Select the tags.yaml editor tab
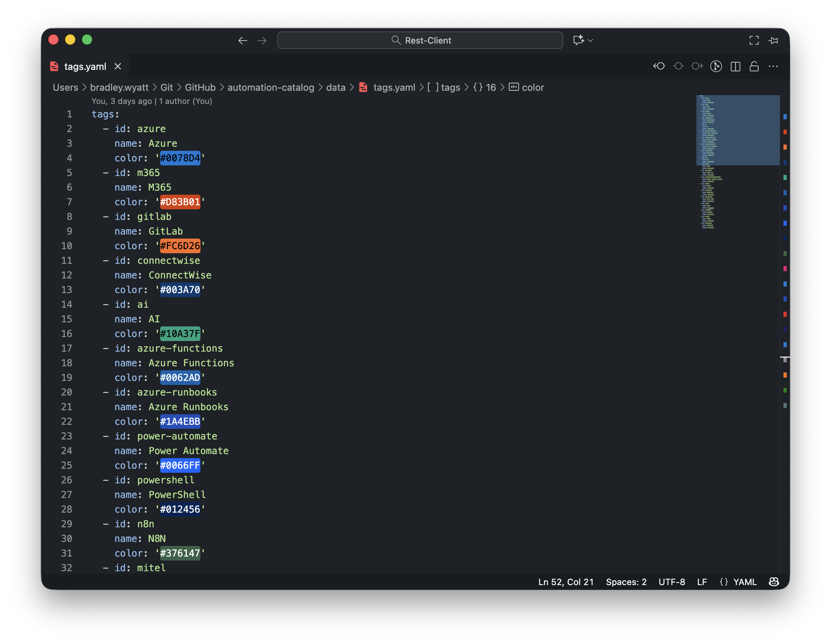Screen dimensions: 831x644 [84, 67]
